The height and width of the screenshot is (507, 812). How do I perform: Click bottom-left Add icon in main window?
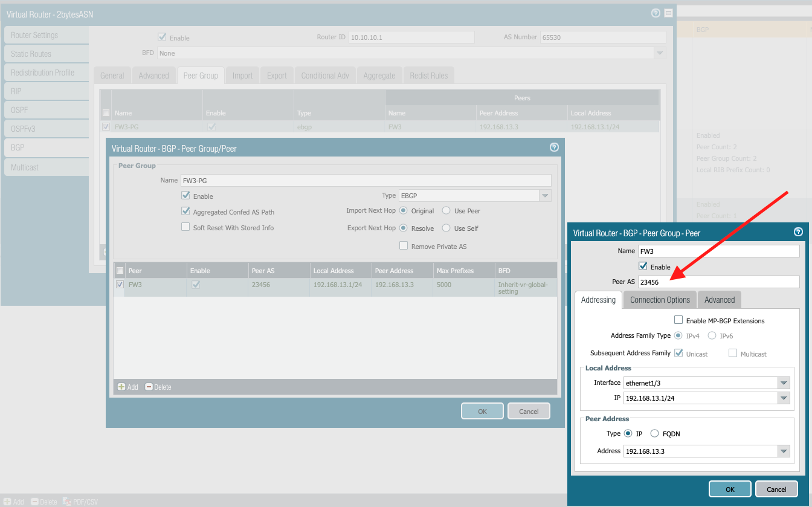coord(7,502)
